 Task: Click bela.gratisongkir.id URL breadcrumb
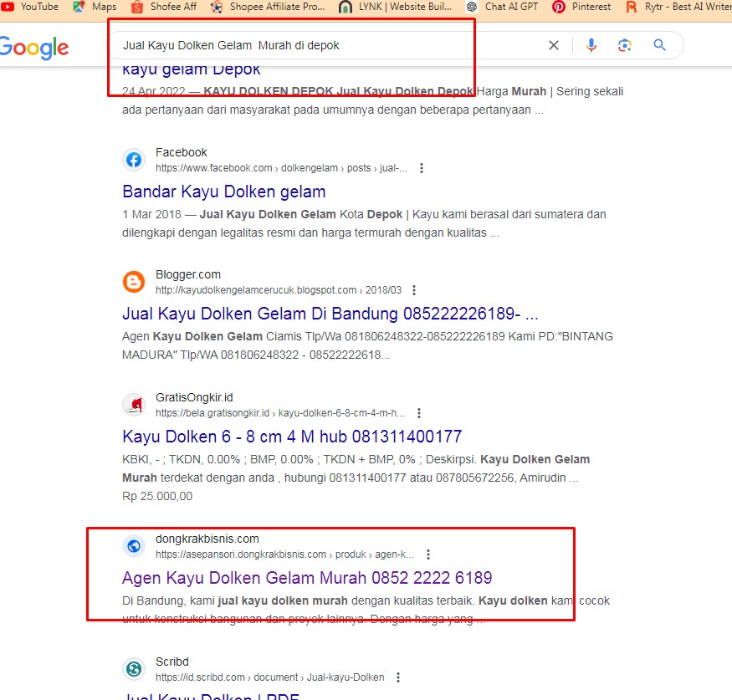(x=280, y=413)
